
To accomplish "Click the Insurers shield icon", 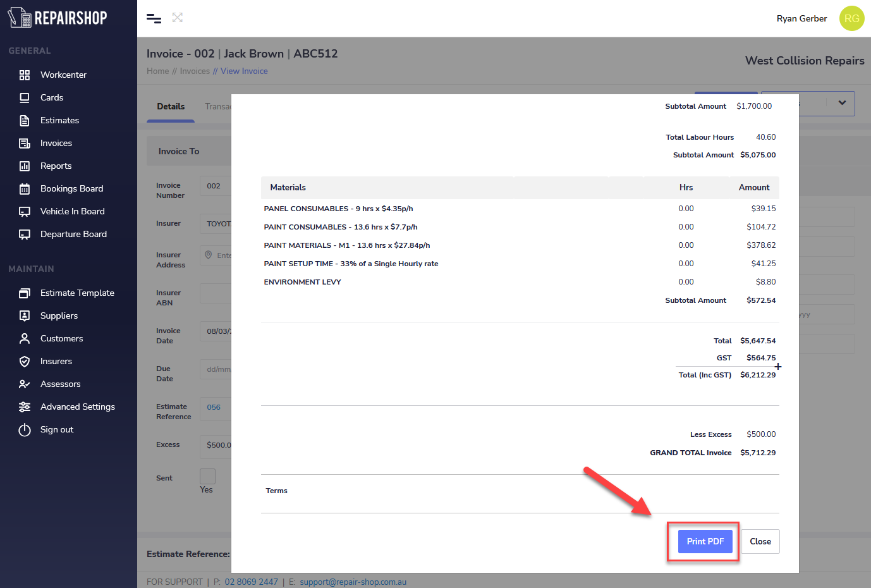I will 25,362.
